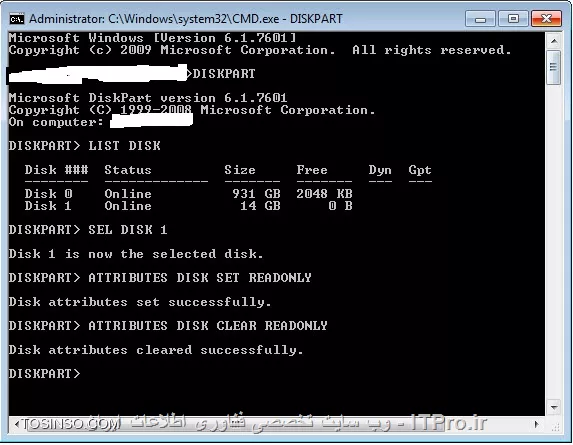Select the Disk 1 row in table
573x445 pixels.
(189, 206)
